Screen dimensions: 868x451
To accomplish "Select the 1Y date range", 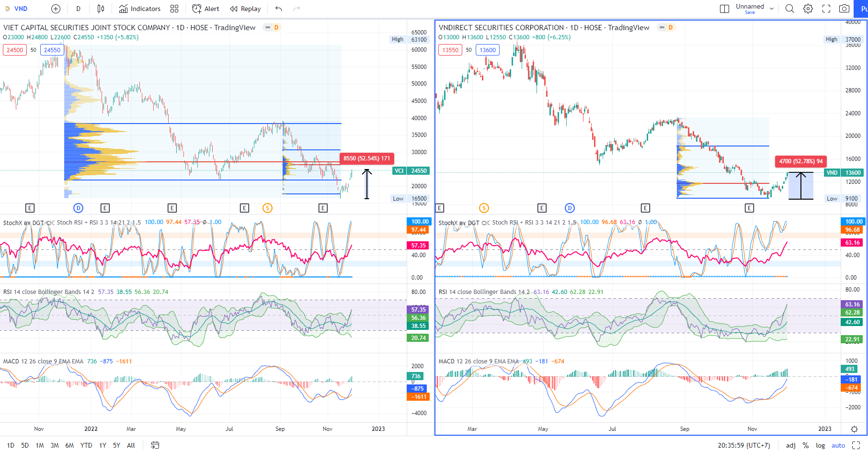I will (x=103, y=445).
